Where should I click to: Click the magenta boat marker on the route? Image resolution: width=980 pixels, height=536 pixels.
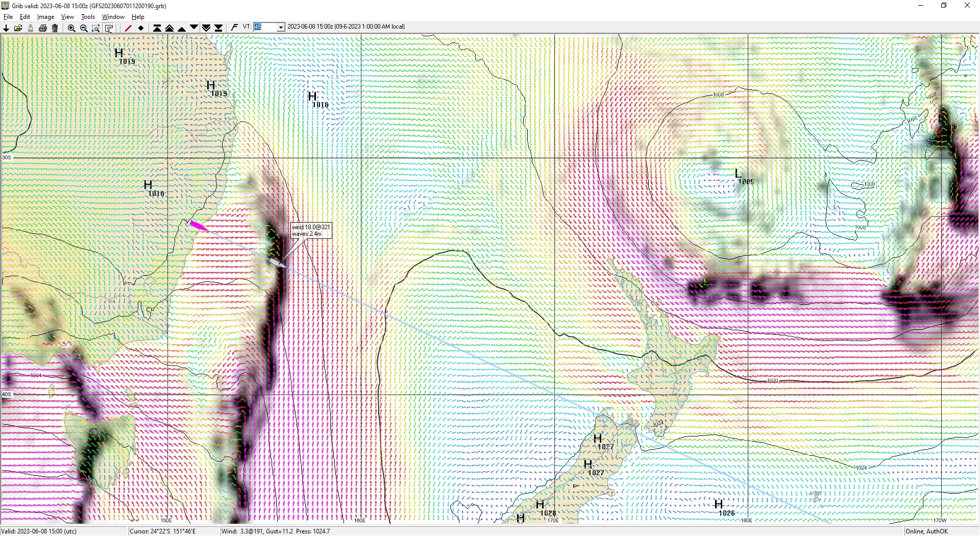(198, 226)
